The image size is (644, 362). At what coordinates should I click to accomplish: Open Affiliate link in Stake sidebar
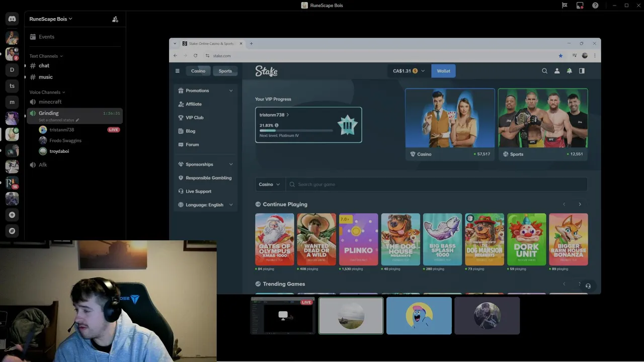193,104
